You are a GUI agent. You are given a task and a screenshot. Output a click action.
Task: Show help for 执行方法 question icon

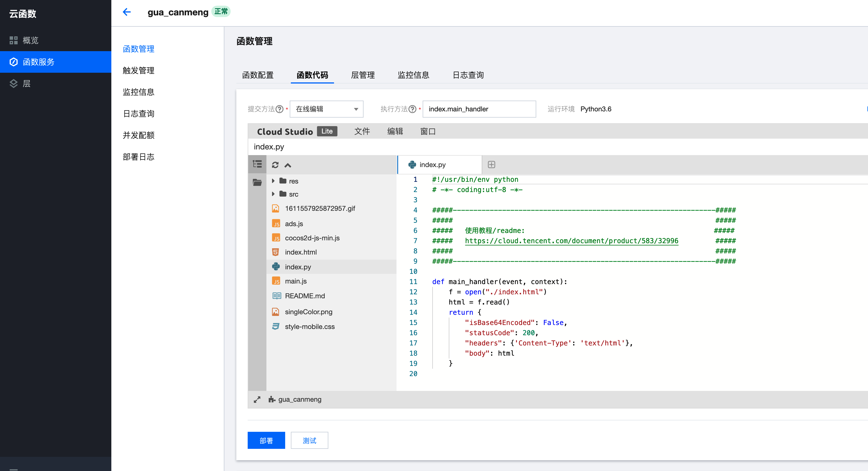click(412, 109)
